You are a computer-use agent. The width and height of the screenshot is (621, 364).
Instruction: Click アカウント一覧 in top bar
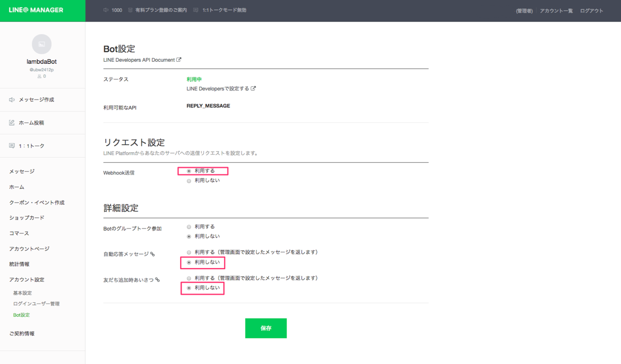click(556, 10)
